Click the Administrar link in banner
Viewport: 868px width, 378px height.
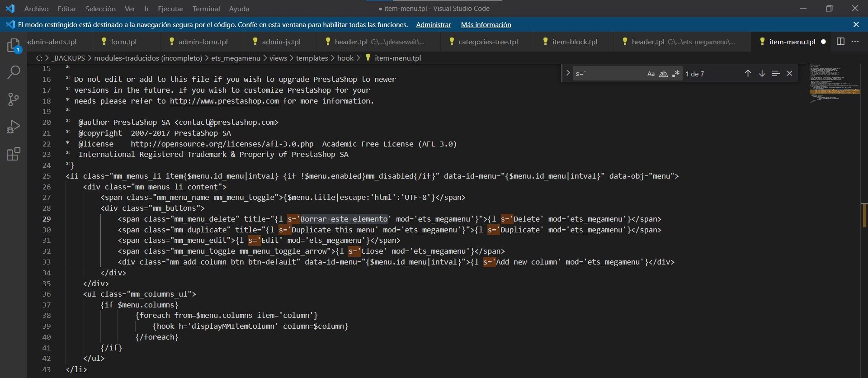point(433,25)
